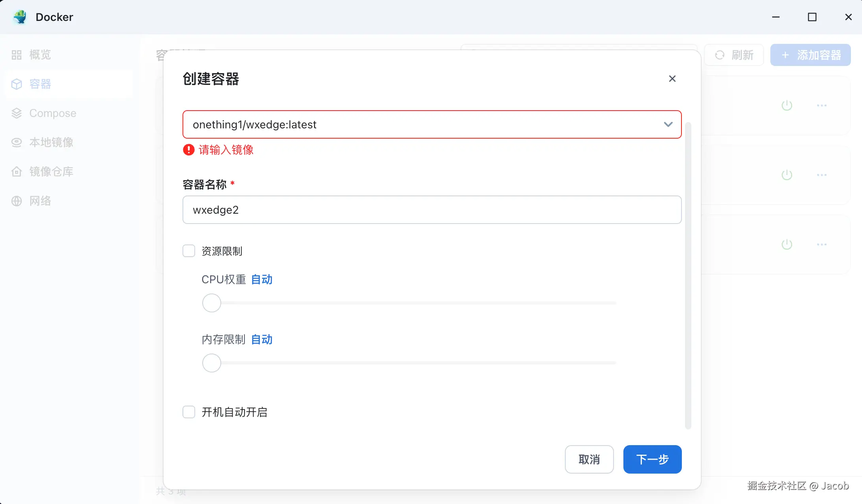
Task: Click the first container's power icon
Action: tap(787, 105)
